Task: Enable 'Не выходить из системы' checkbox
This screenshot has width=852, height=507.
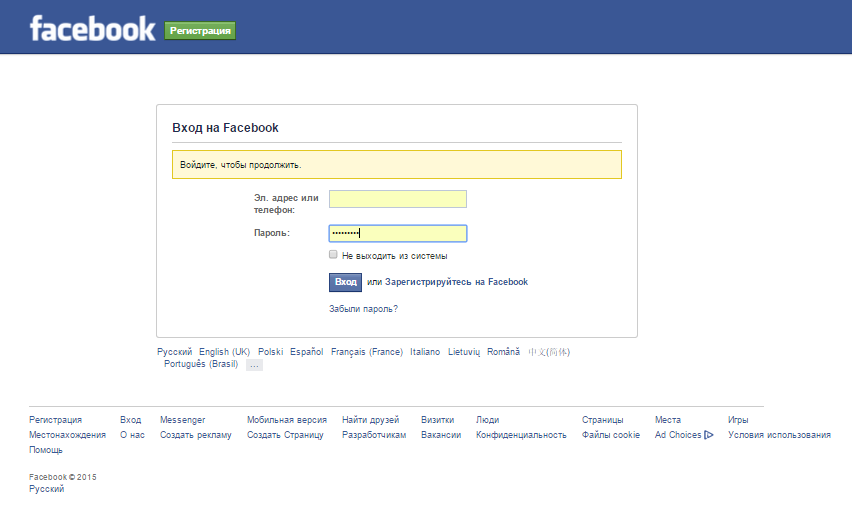Action: (x=333, y=254)
